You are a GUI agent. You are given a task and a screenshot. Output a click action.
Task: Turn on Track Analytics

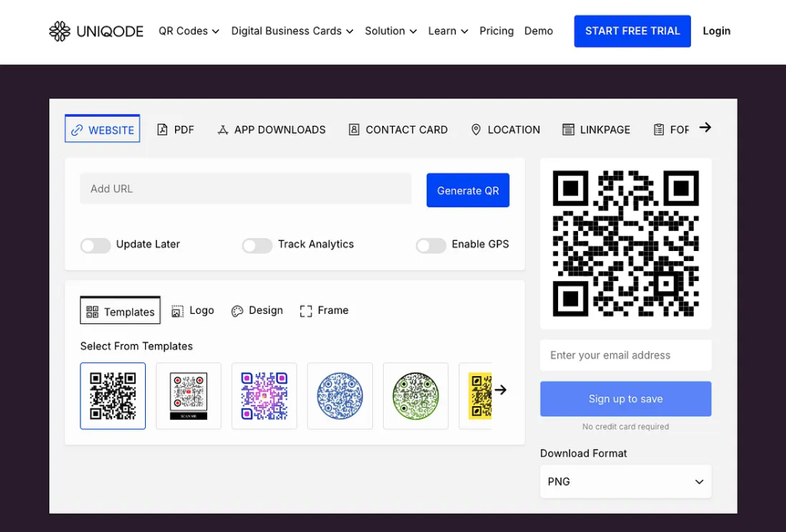(x=257, y=245)
